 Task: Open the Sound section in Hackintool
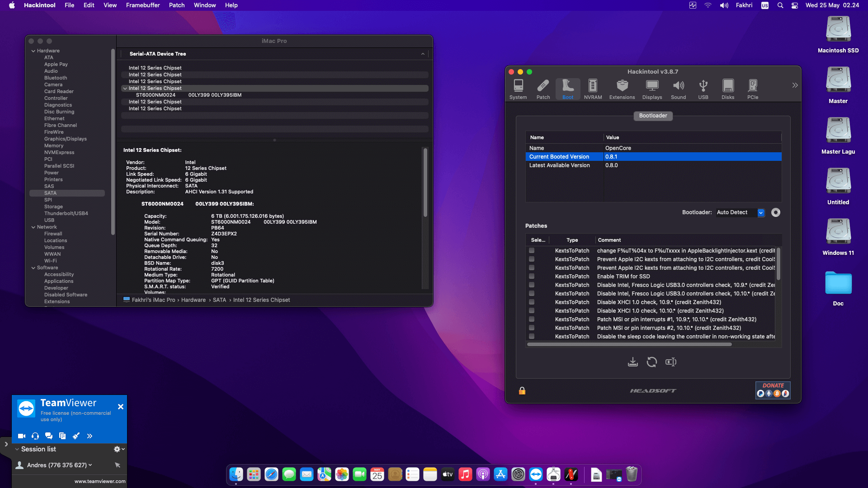click(678, 89)
